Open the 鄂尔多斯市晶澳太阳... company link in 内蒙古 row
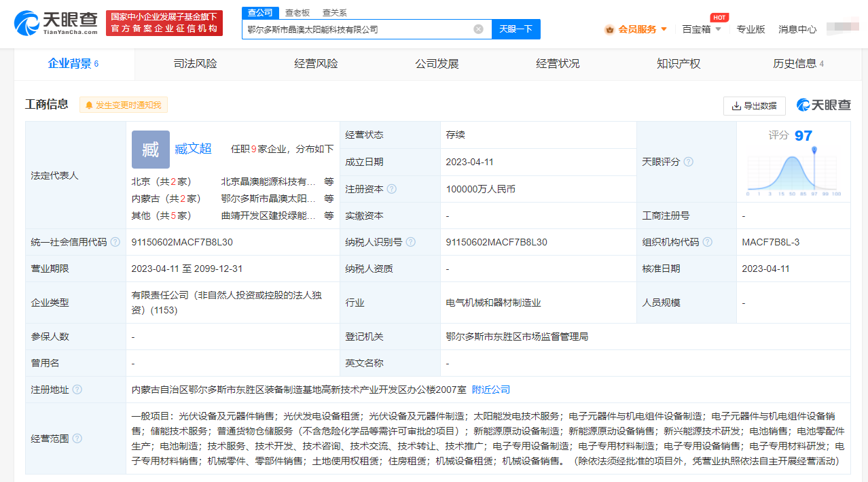868x482 pixels. pos(268,199)
